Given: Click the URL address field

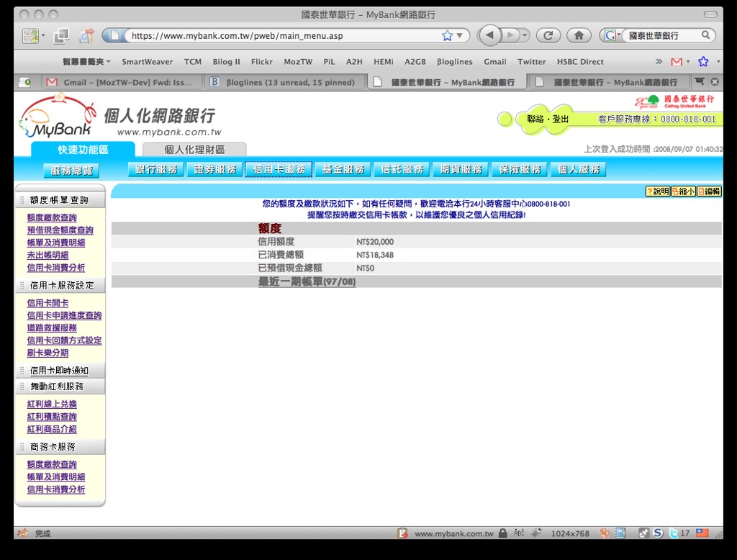Looking at the screenshot, I should (x=281, y=35).
